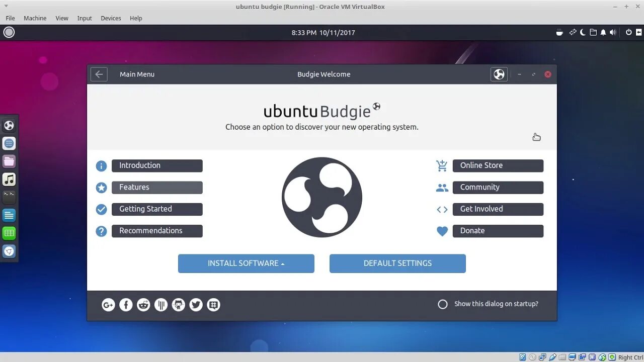Open the IRC hashtag chat icon

tap(214, 305)
